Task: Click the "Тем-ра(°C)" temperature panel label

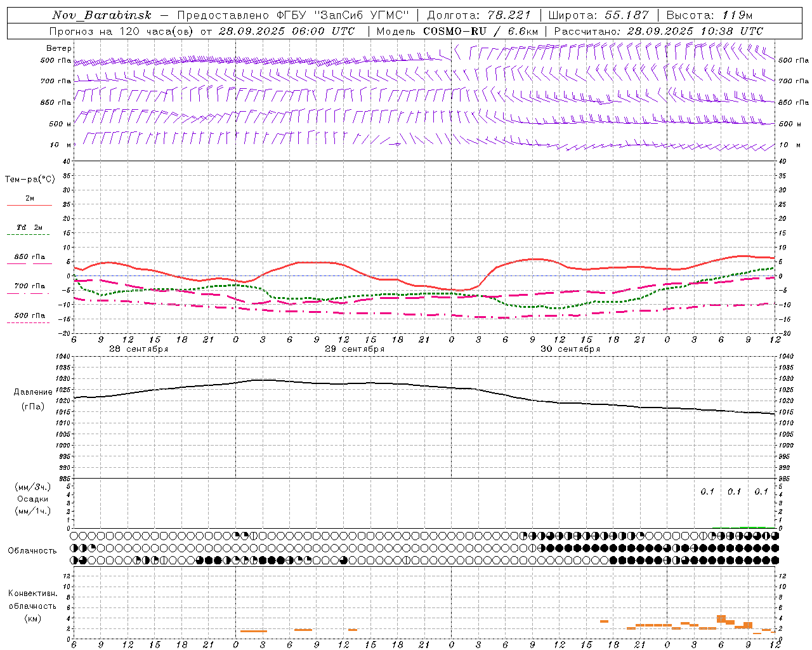Action: (30, 180)
